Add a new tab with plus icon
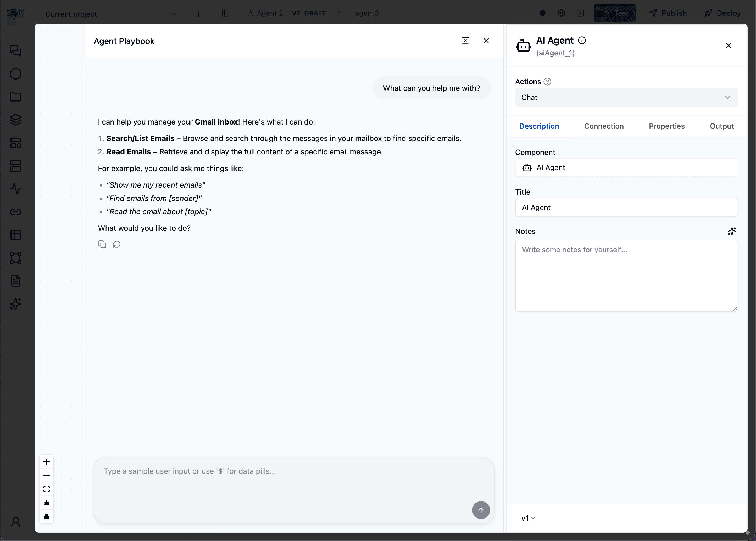 tap(198, 14)
